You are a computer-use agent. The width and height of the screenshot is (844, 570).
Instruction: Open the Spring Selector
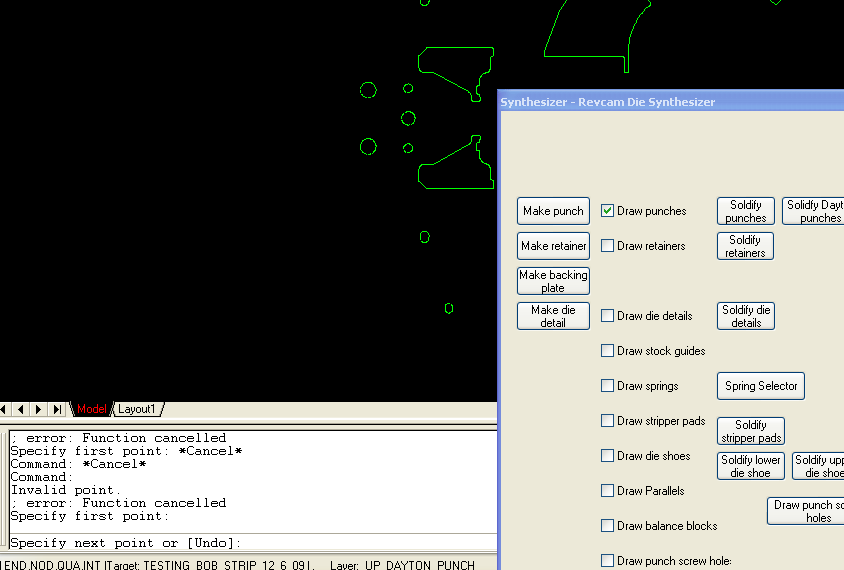click(x=761, y=386)
